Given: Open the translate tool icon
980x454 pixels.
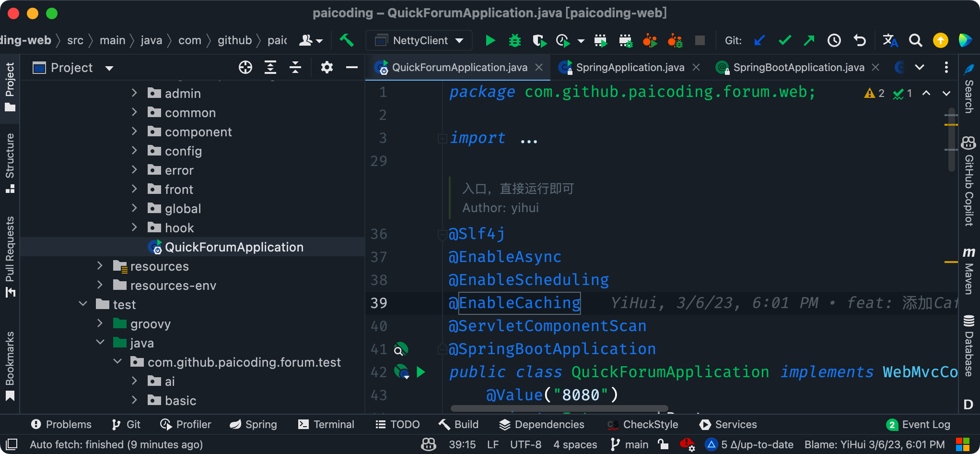Looking at the screenshot, I should click(890, 40).
